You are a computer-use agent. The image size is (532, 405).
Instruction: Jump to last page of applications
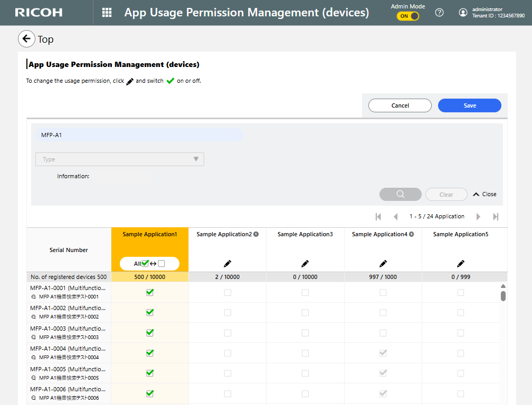[496, 217]
